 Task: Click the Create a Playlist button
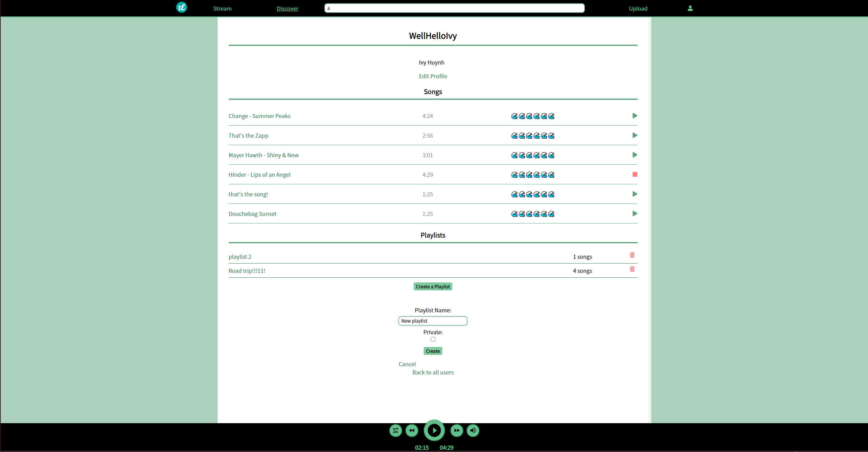click(x=433, y=287)
